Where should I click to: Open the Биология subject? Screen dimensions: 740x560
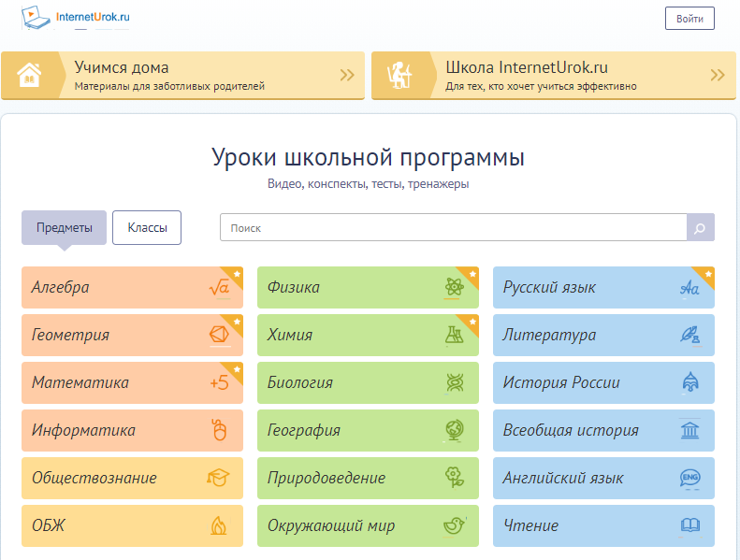[368, 382]
